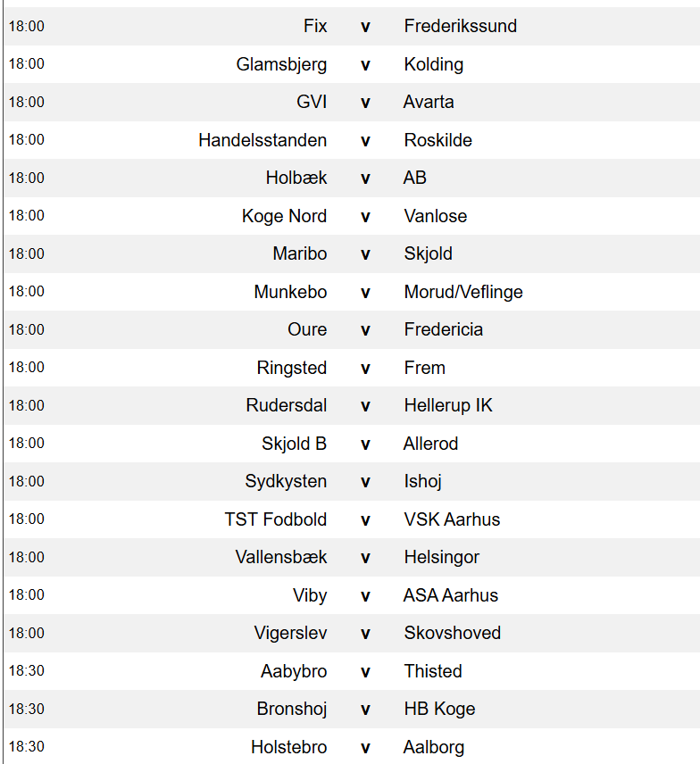Open the Koge Nord team link
This screenshot has width=700, height=764.
[x=284, y=216]
